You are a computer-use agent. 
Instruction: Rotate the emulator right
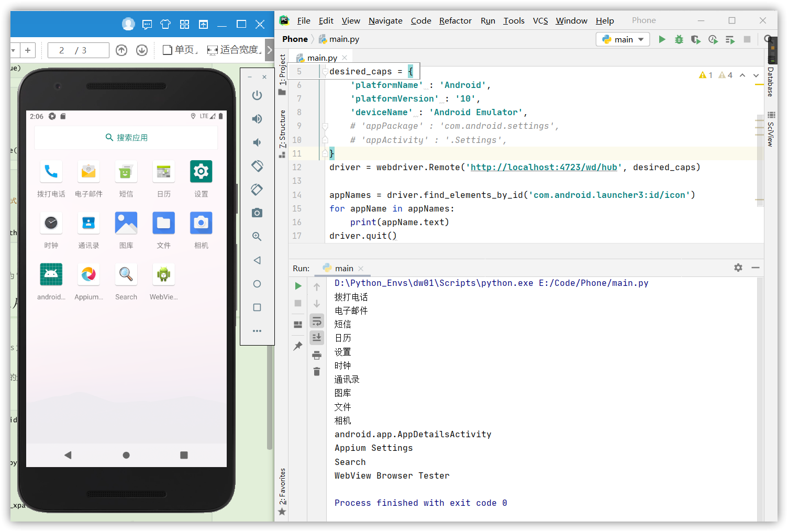(x=257, y=190)
